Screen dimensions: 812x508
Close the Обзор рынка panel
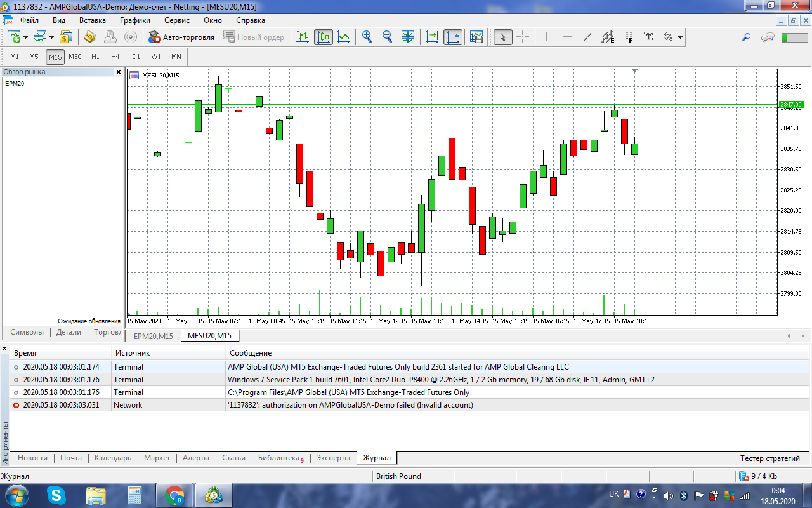click(x=119, y=72)
